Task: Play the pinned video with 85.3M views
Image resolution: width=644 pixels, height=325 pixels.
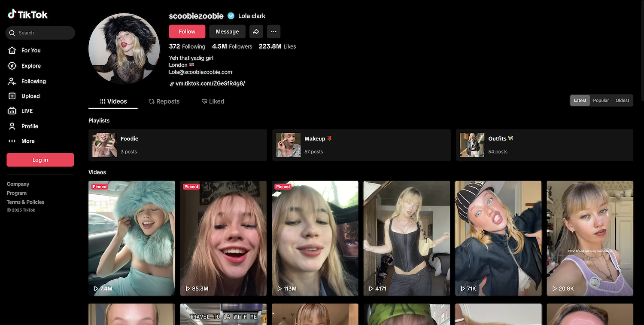Action: (x=223, y=238)
